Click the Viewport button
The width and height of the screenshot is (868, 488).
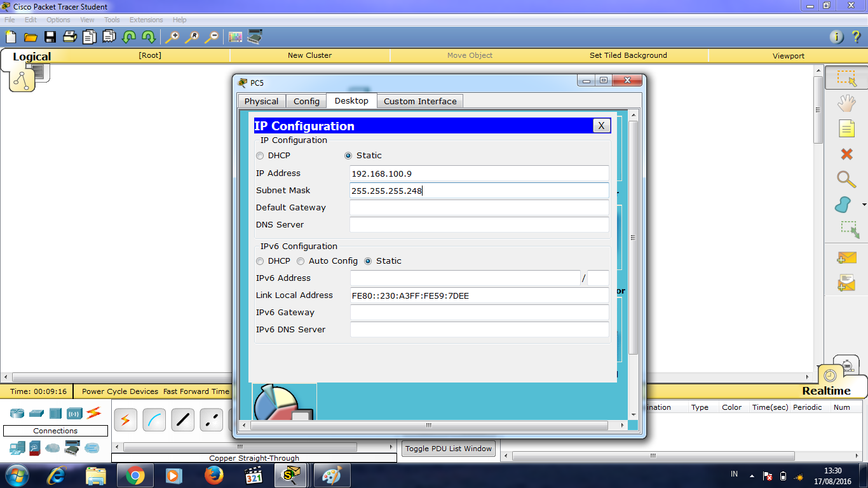[788, 56]
